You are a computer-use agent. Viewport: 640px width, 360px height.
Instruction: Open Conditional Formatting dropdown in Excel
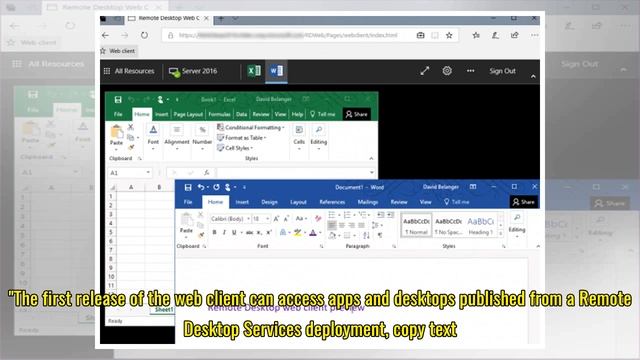[251, 127]
